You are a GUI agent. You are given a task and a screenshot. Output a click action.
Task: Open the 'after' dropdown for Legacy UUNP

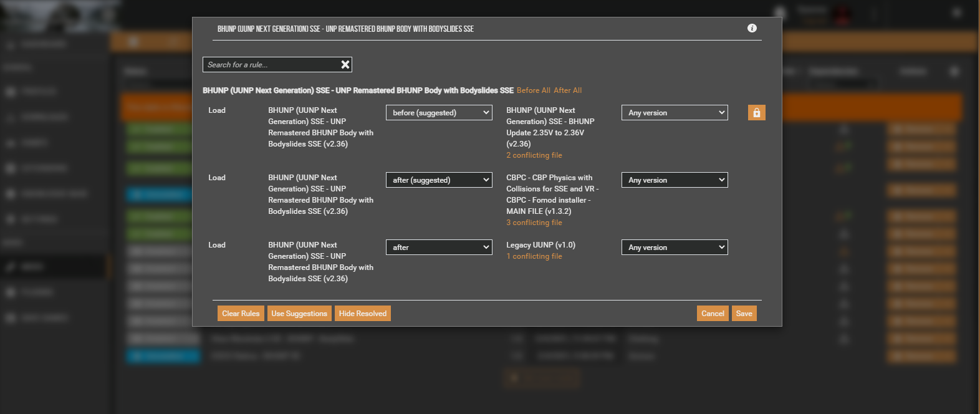click(x=440, y=248)
